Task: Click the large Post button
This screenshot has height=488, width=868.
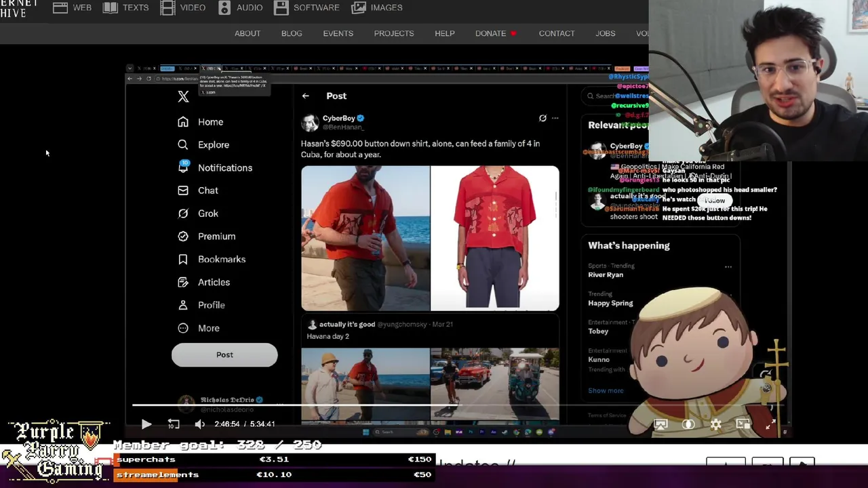Action: pos(224,354)
